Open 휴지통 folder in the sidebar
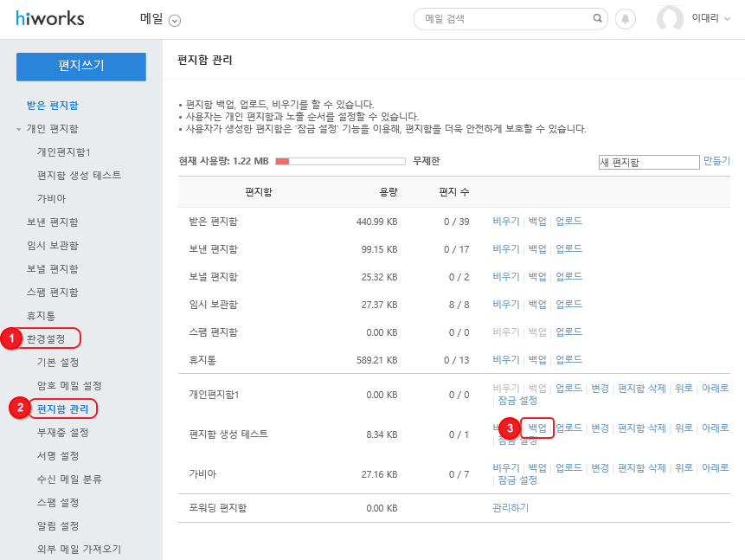Image resolution: width=745 pixels, height=560 pixels. pyautogui.click(x=41, y=316)
